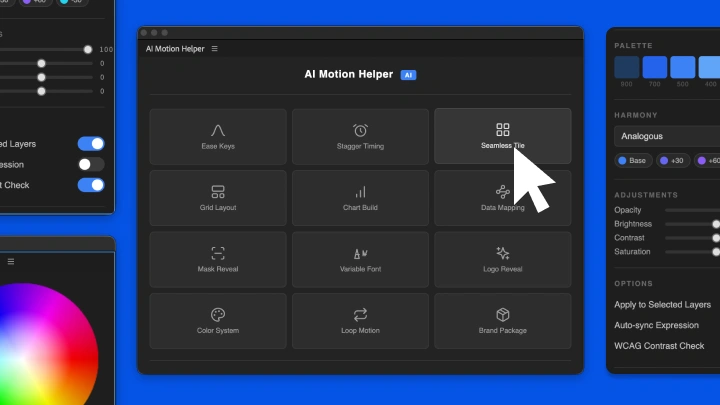Viewport: 720px width, 405px height.
Task: Click the Brightness slider handle
Action: [716, 224]
